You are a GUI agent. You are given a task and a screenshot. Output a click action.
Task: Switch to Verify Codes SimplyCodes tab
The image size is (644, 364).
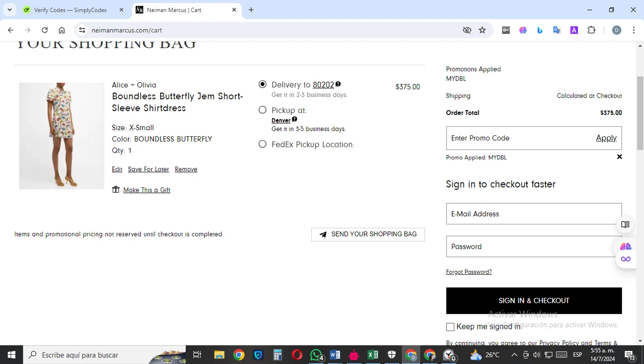point(71,10)
